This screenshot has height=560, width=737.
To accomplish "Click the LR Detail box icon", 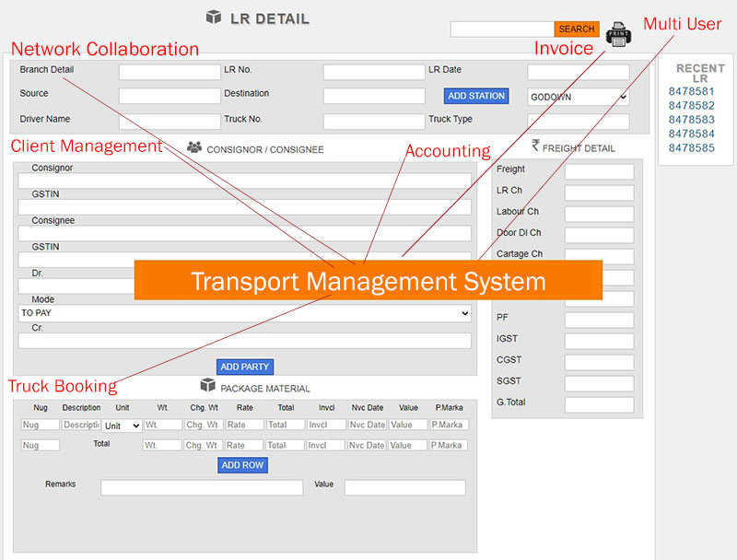I will coord(214,17).
